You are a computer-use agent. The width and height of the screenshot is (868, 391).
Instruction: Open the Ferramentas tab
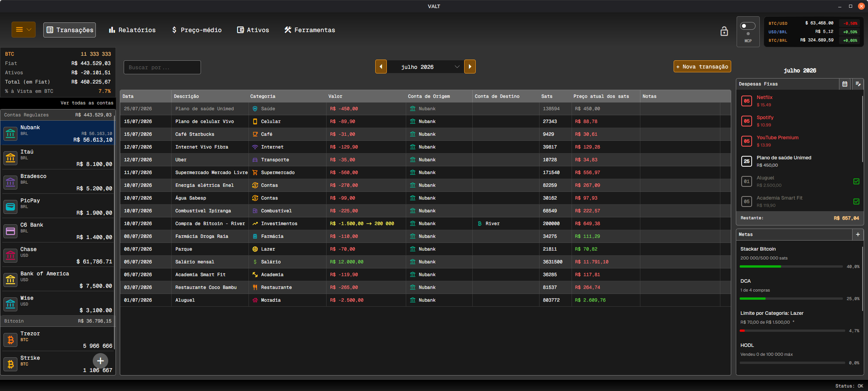[310, 30]
